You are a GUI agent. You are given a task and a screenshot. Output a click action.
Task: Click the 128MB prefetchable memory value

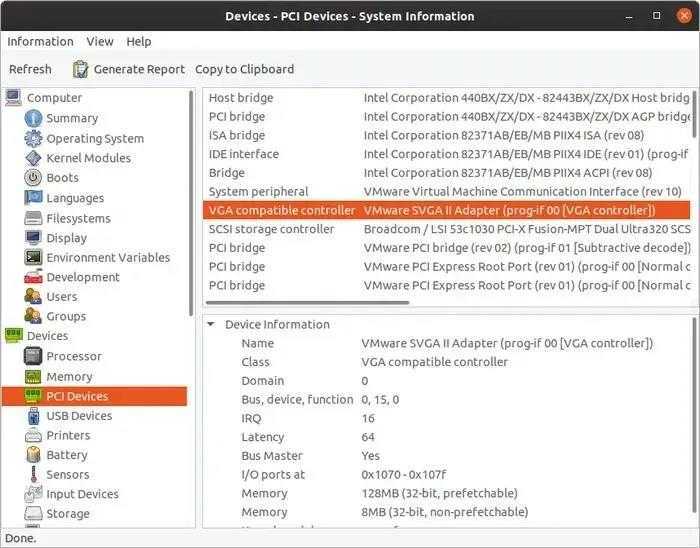pos(440,494)
